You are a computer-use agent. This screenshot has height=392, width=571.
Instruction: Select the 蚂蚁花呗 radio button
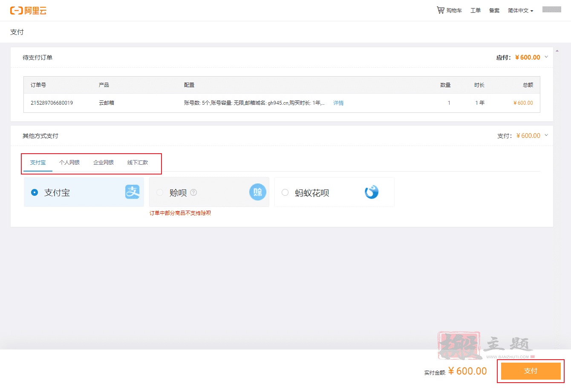(x=285, y=192)
